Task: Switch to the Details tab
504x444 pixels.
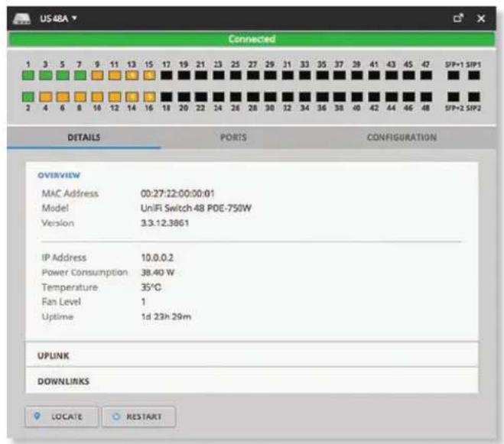Action: coord(84,138)
